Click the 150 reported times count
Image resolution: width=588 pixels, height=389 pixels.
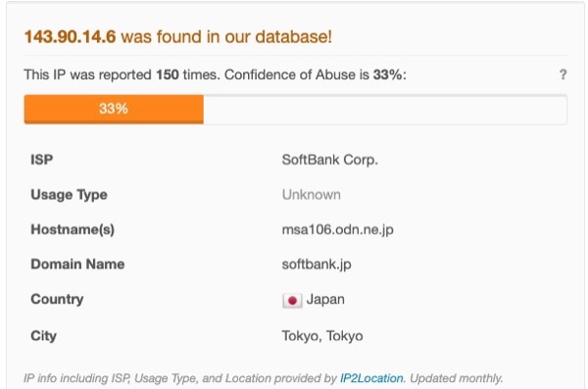point(168,74)
